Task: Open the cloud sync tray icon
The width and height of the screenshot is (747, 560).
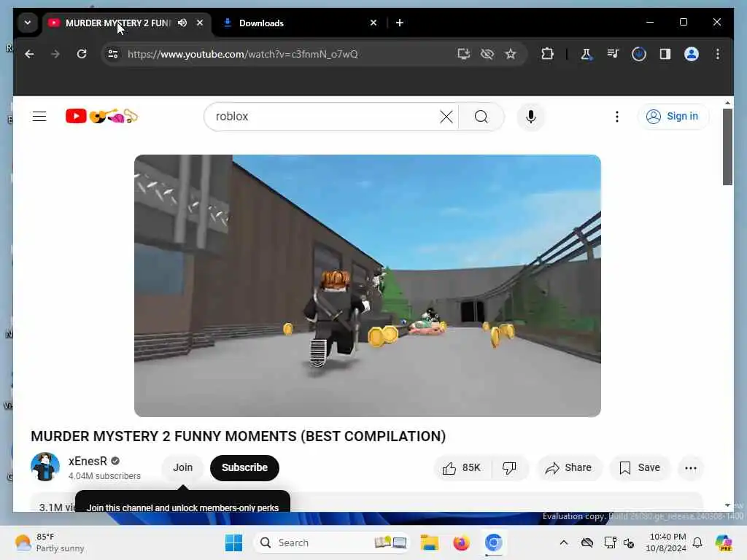Action: 587,542
